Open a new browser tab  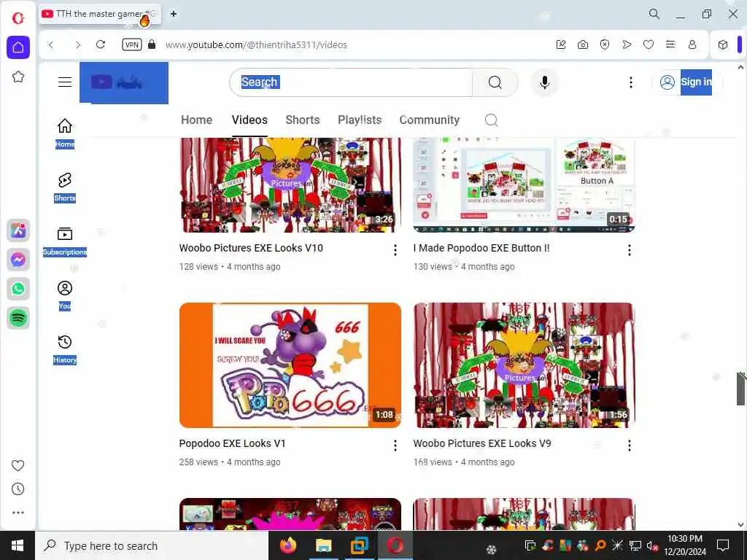(x=174, y=14)
